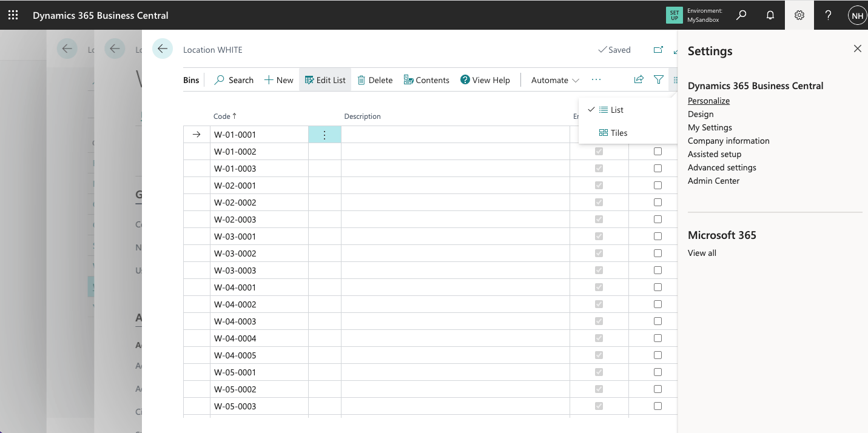The width and height of the screenshot is (868, 433).
Task: Tick the checkbox for row W-01-0002
Action: point(658,152)
